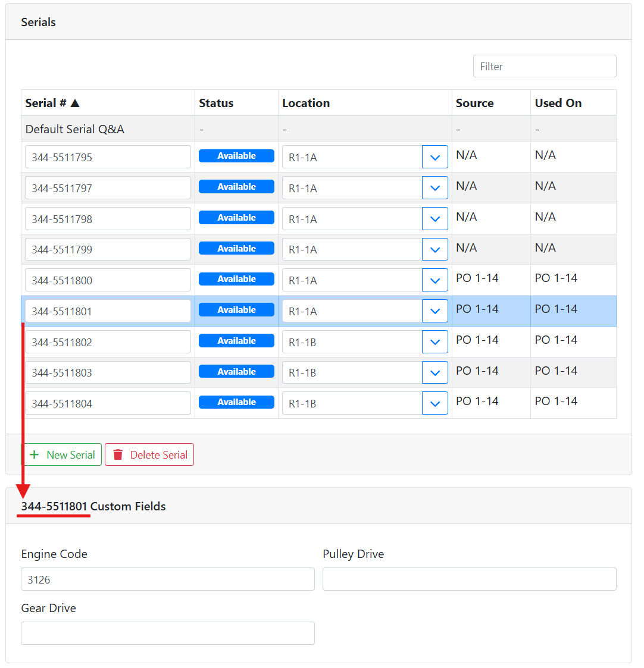Click the Source column header
This screenshot has width=644, height=668.
tap(474, 103)
